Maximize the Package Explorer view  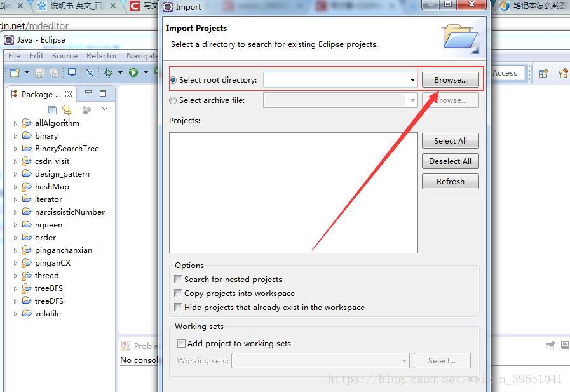pyautogui.click(x=103, y=93)
